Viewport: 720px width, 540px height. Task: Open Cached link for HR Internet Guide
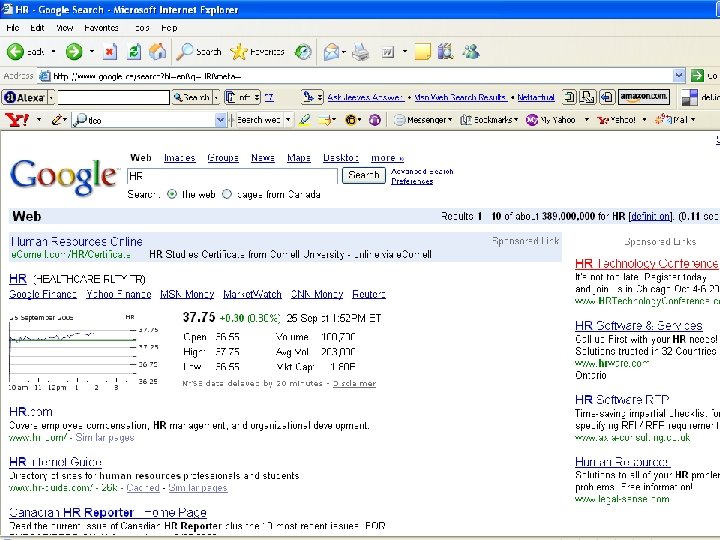(x=143, y=488)
